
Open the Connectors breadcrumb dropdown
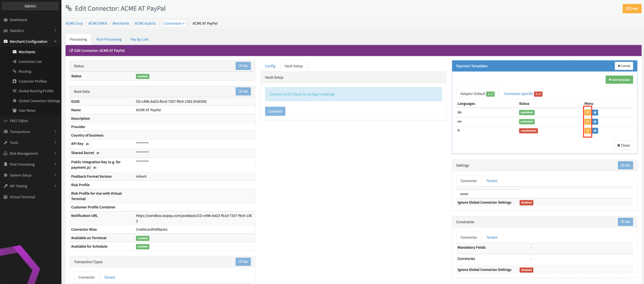tap(174, 23)
